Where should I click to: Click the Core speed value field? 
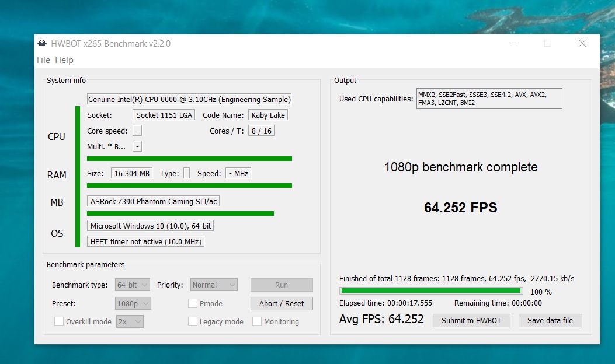pos(137,131)
